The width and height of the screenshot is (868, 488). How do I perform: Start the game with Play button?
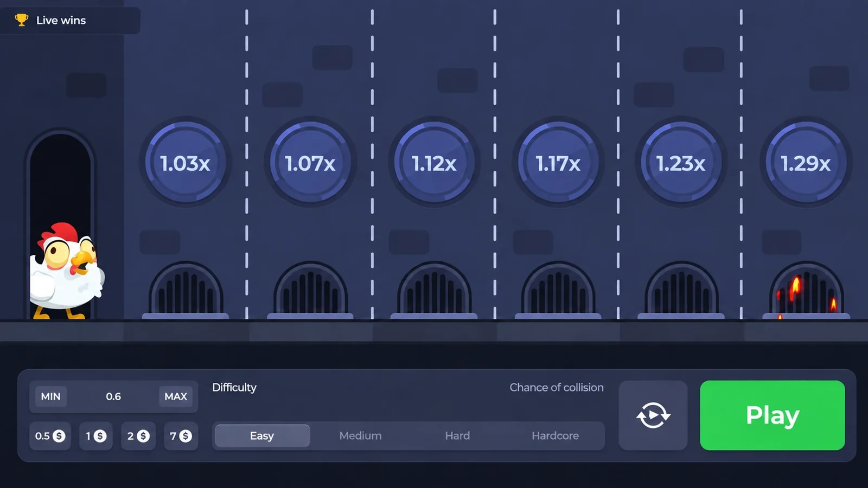click(x=773, y=415)
